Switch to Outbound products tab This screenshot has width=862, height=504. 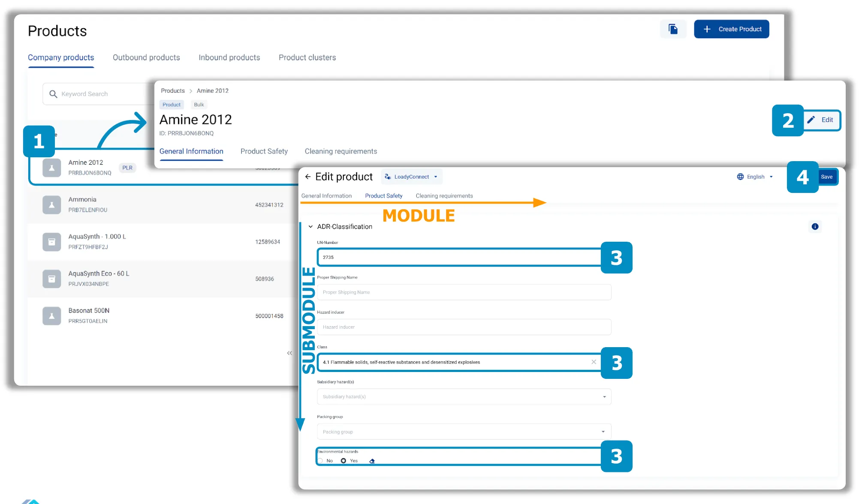pyautogui.click(x=146, y=57)
